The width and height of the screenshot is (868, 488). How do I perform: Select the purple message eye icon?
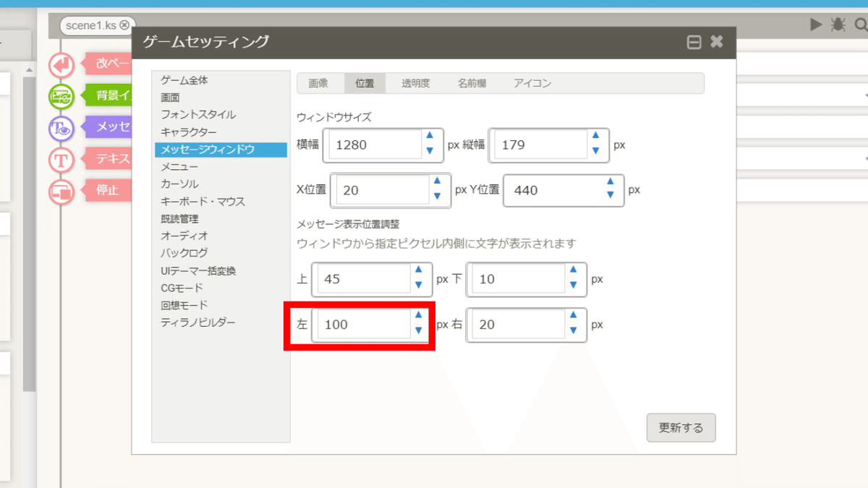pyautogui.click(x=61, y=129)
